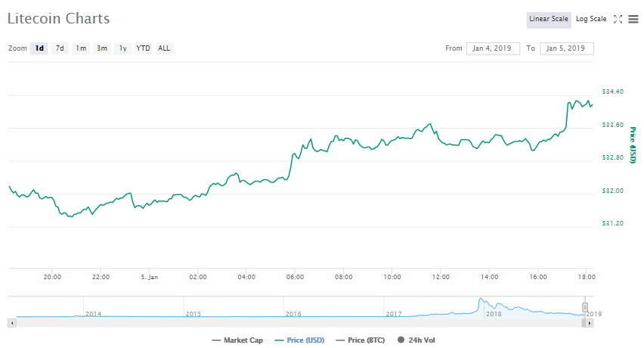The height and width of the screenshot is (348, 644).
Task: Select the 7d zoom range
Action: 60,48
